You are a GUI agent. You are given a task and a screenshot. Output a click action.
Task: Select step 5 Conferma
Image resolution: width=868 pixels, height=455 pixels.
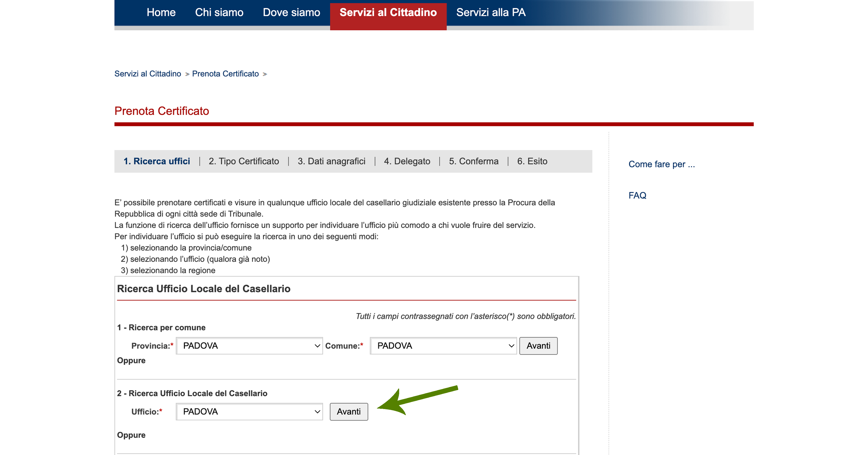pos(473,161)
